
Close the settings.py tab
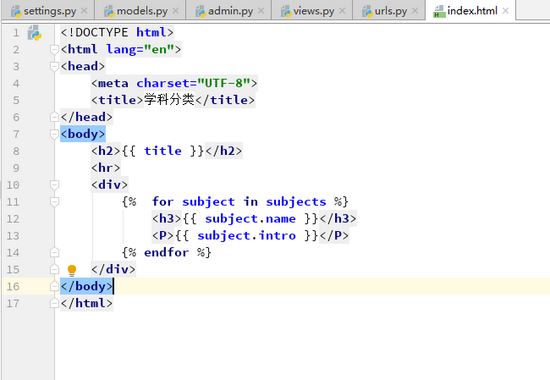point(84,11)
